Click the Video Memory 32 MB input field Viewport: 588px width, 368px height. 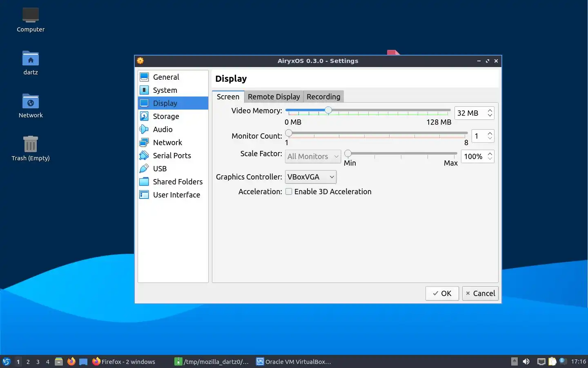(x=470, y=113)
